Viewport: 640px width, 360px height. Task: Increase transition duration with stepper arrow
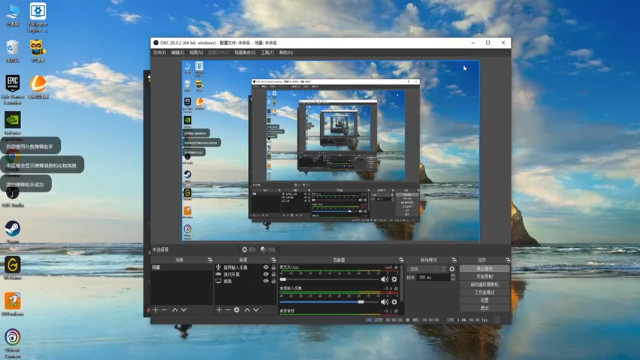click(x=453, y=276)
